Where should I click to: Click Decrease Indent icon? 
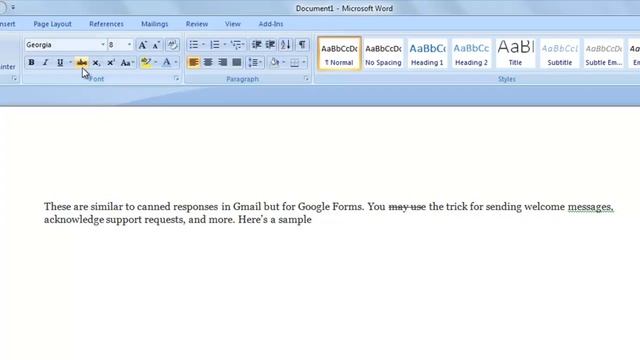pyautogui.click(x=256, y=44)
